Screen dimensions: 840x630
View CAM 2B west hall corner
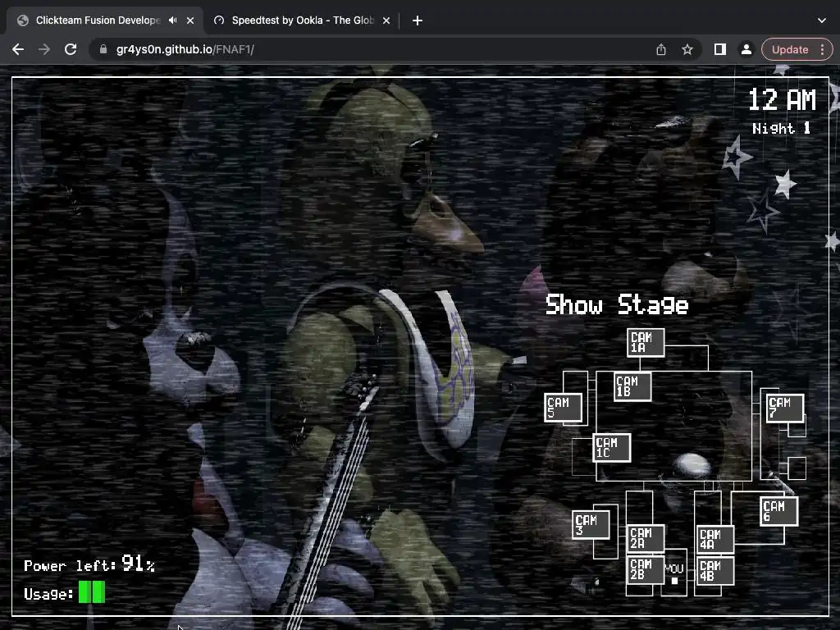click(646, 569)
